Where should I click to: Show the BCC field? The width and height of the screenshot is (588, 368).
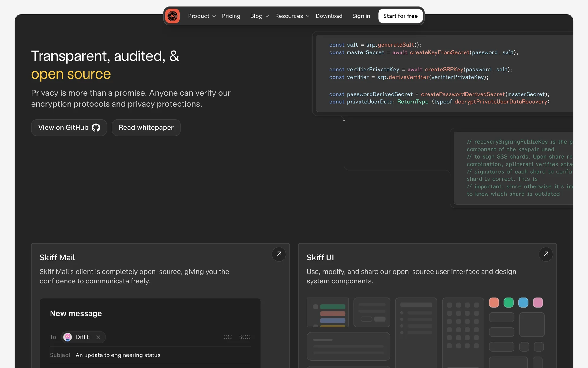244,337
